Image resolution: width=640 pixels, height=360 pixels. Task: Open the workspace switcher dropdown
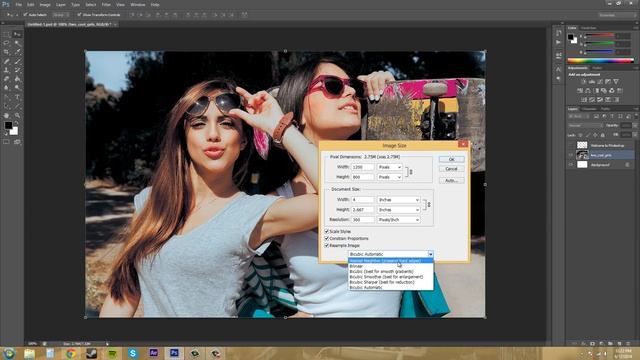click(x=618, y=15)
